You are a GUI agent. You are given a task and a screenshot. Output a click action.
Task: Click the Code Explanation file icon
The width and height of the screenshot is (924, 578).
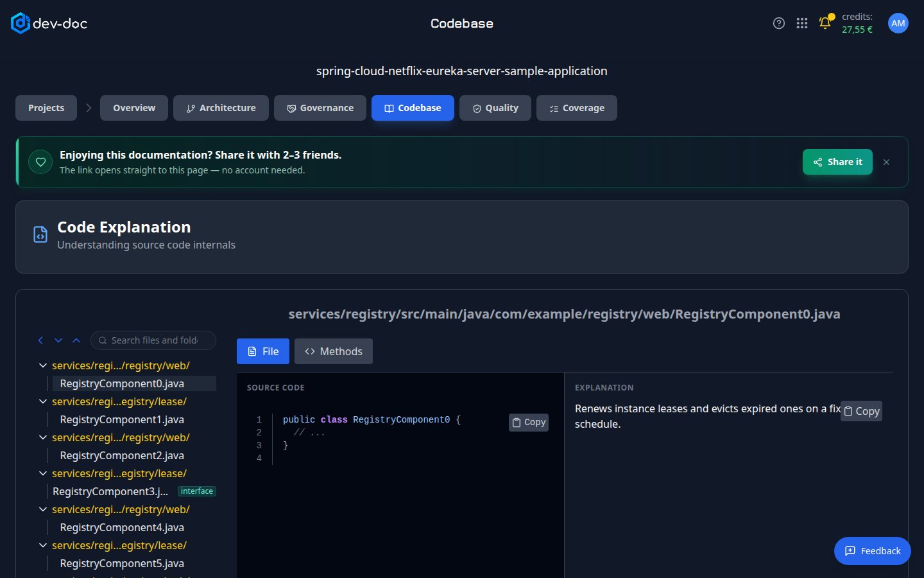point(40,234)
